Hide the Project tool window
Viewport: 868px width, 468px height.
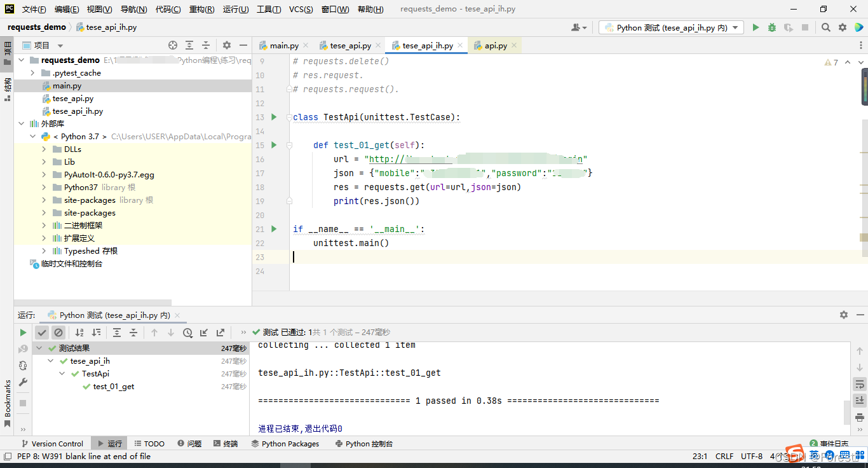(x=243, y=45)
